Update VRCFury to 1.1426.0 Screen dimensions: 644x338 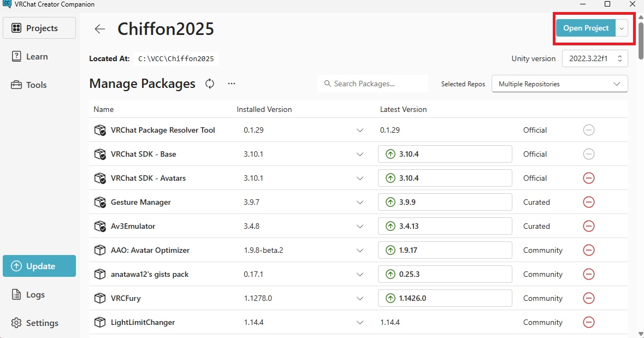(x=445, y=298)
